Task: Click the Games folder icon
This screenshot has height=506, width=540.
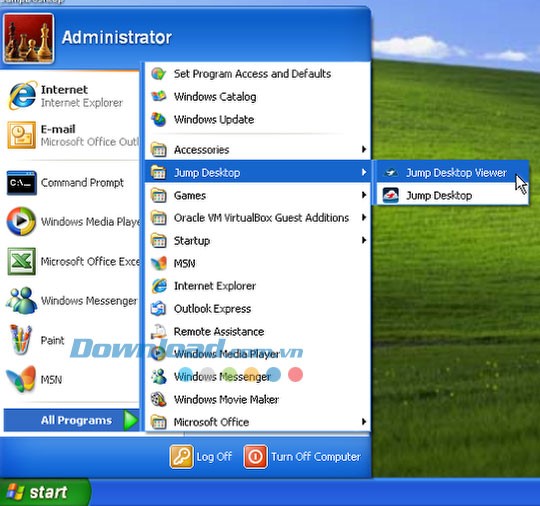Action: point(159,195)
